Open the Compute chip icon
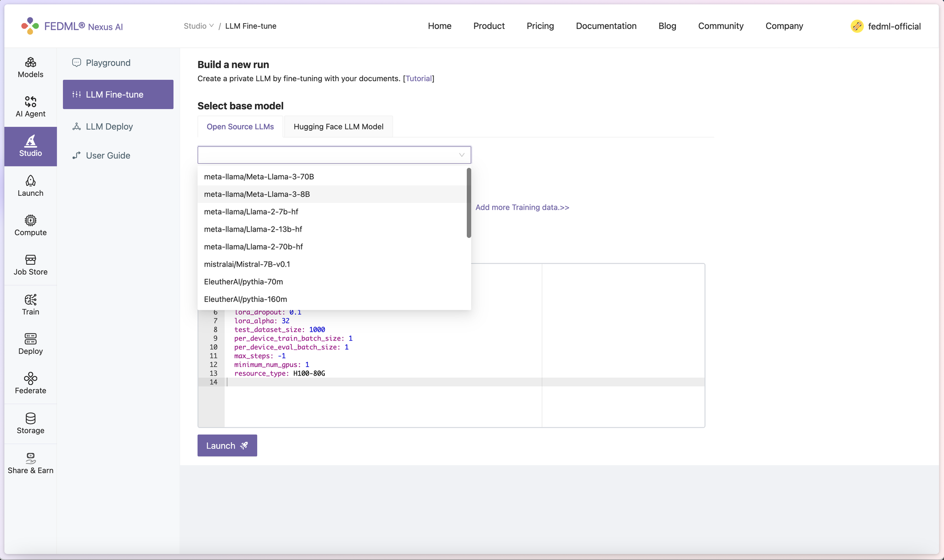The height and width of the screenshot is (560, 944). pyautogui.click(x=30, y=226)
